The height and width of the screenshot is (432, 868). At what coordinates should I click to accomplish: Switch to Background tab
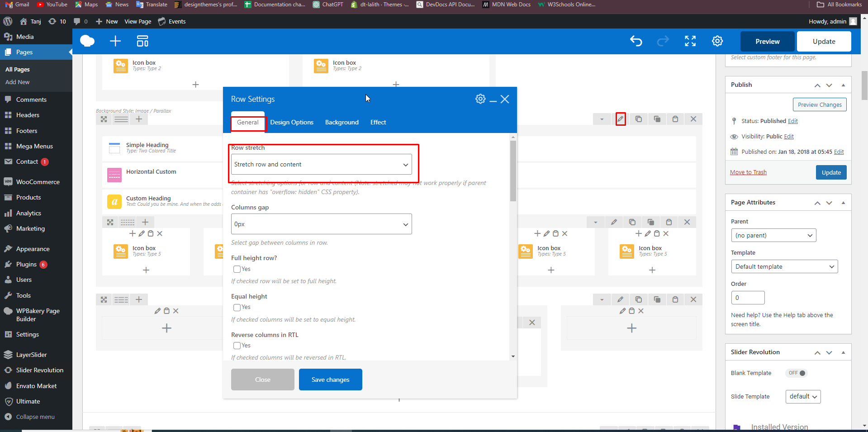pos(342,122)
